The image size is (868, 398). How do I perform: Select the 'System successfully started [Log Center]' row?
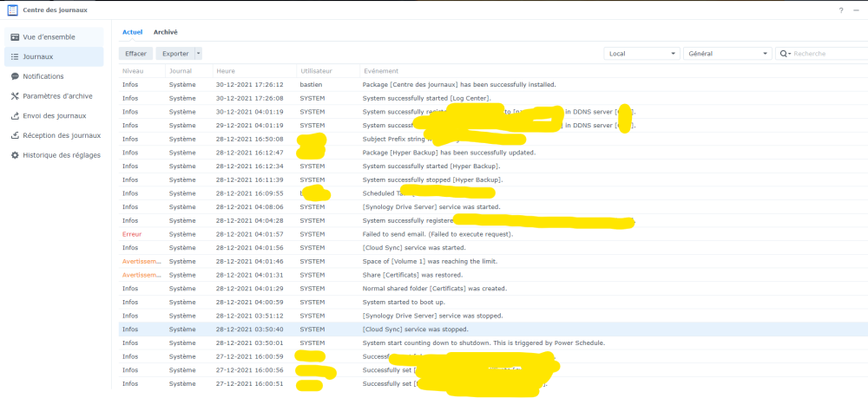tap(493, 98)
